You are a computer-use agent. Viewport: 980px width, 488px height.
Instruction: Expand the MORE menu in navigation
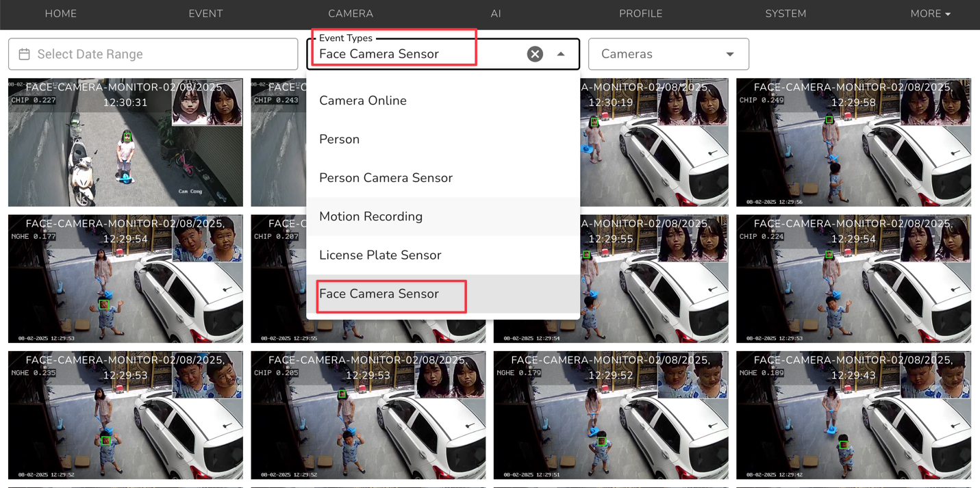click(929, 14)
